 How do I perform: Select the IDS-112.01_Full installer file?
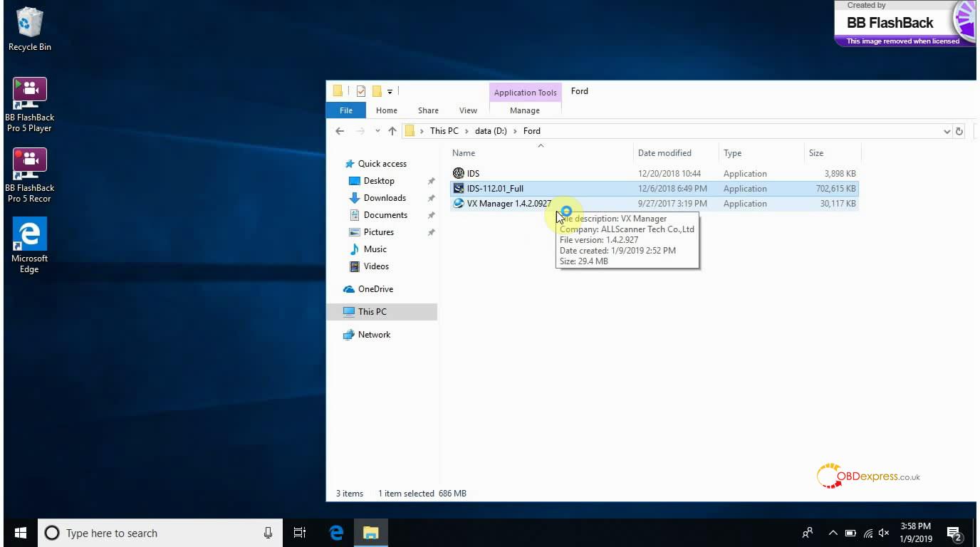tap(495, 189)
